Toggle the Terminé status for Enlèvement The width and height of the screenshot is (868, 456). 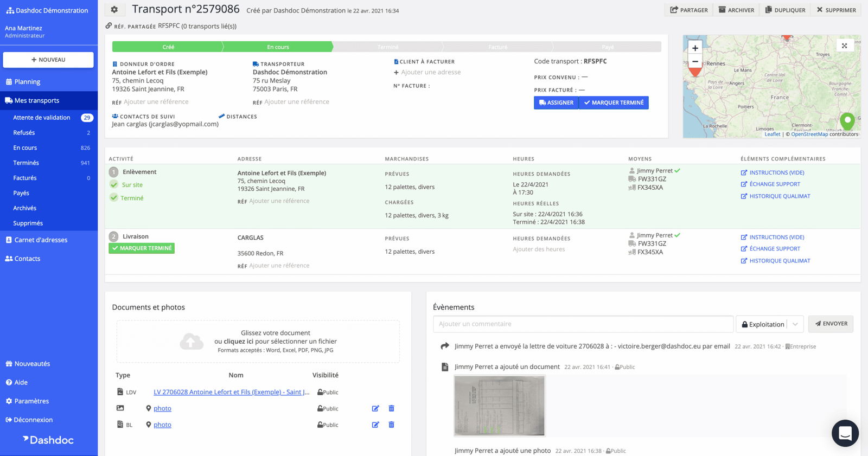point(114,198)
